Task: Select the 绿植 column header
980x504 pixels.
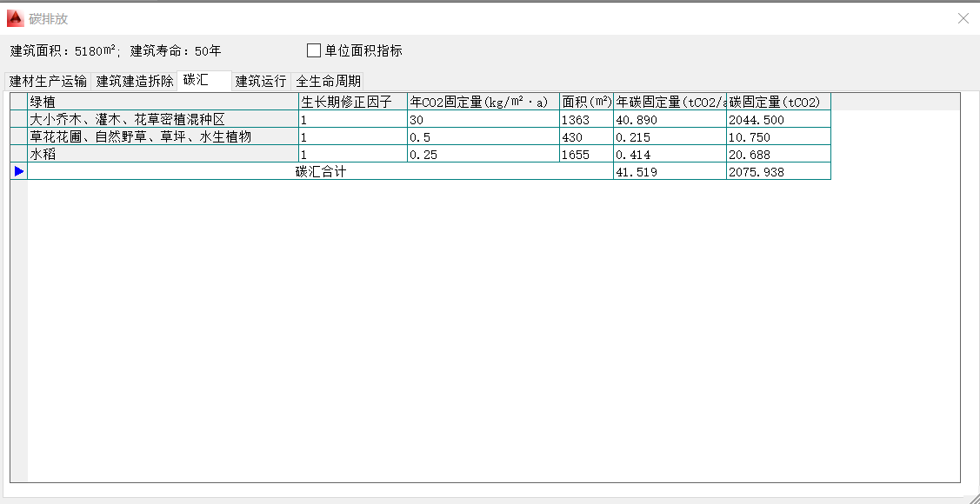Action: click(163, 103)
